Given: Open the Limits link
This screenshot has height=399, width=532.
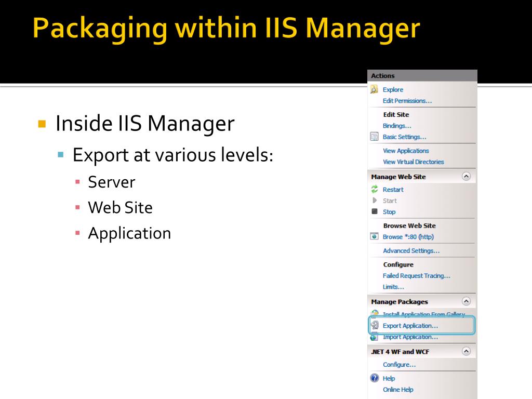Looking at the screenshot, I should (394, 287).
